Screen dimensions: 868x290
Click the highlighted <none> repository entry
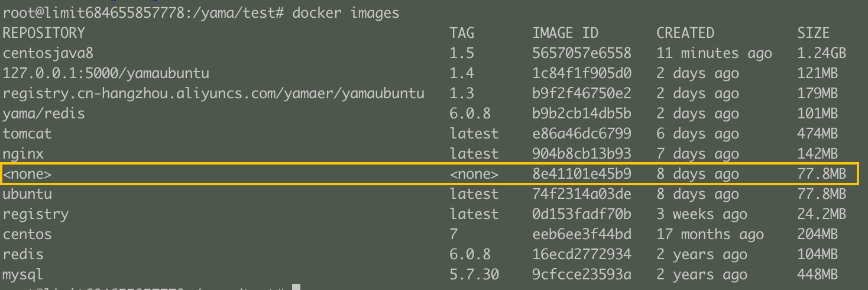27,174
